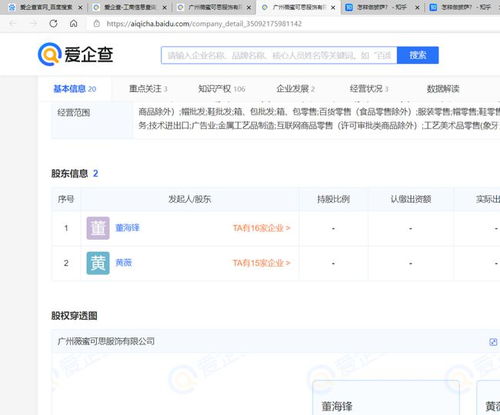The height and width of the screenshot is (415, 500).
Task: Open the 重点关注 tab
Action: click(148, 89)
